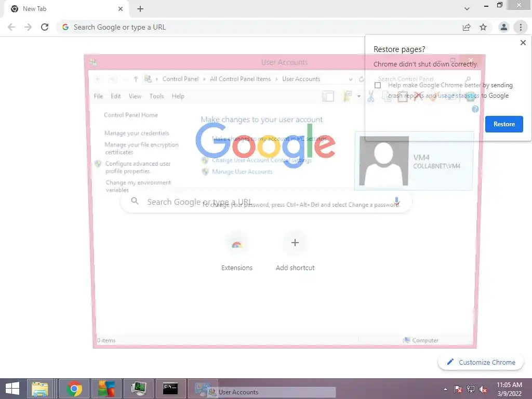Click the Action Center flag tray icon
Image resolution: width=532 pixels, height=399 pixels.
click(458, 389)
